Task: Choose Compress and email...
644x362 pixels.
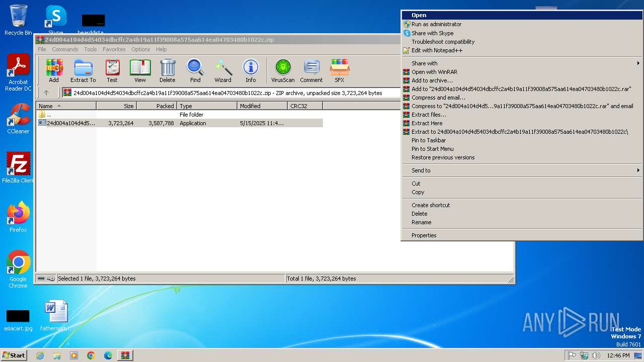Action: pyautogui.click(x=522, y=98)
